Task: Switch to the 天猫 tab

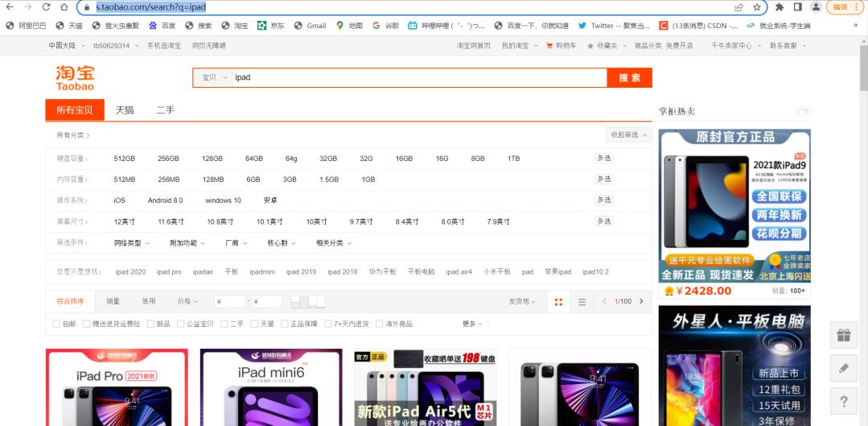Action: click(125, 110)
